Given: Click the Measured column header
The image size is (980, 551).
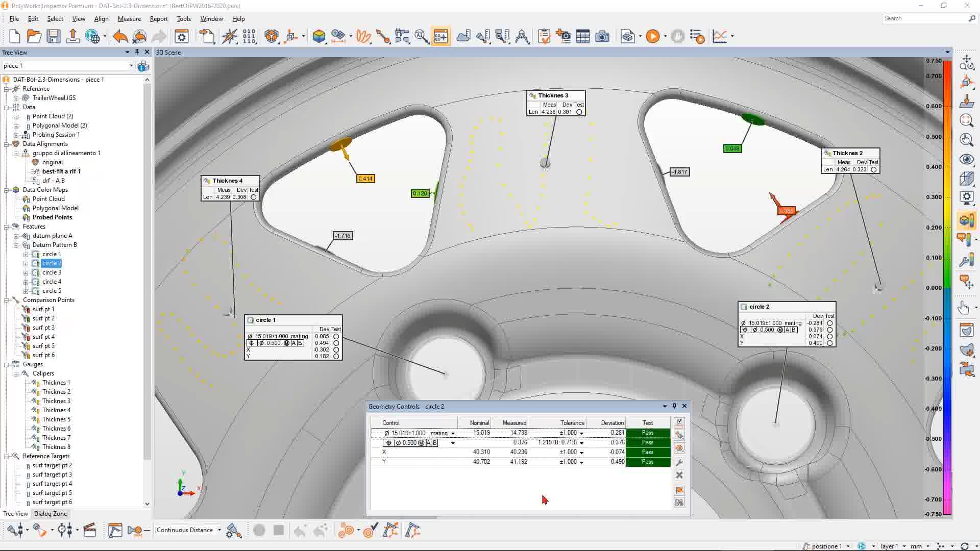Looking at the screenshot, I should (510, 422).
